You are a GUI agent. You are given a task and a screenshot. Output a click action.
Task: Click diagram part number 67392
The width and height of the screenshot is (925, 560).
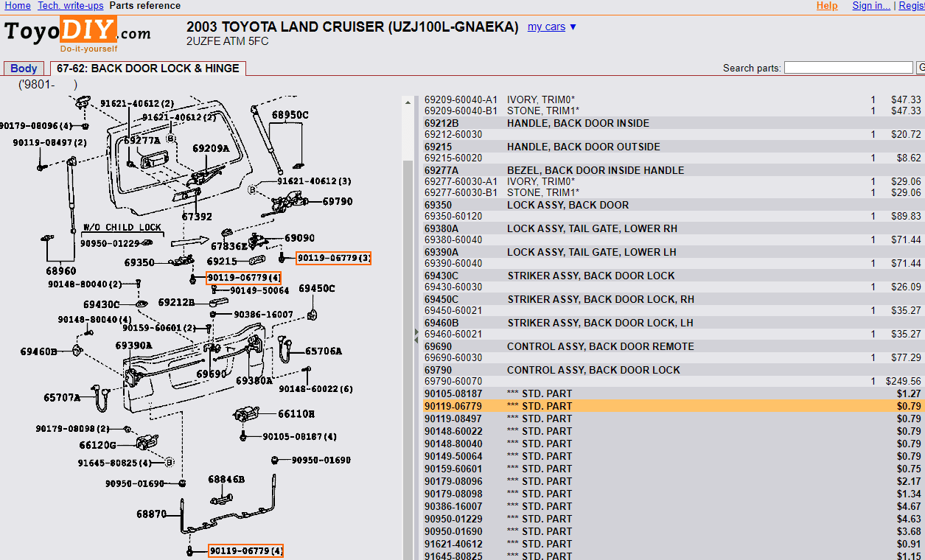197,217
